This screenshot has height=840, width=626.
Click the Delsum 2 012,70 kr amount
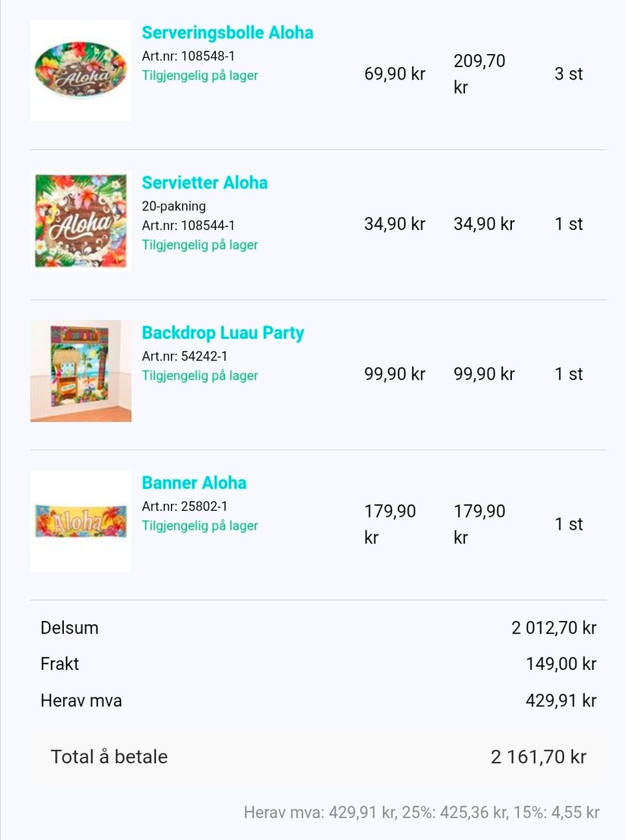(x=554, y=628)
